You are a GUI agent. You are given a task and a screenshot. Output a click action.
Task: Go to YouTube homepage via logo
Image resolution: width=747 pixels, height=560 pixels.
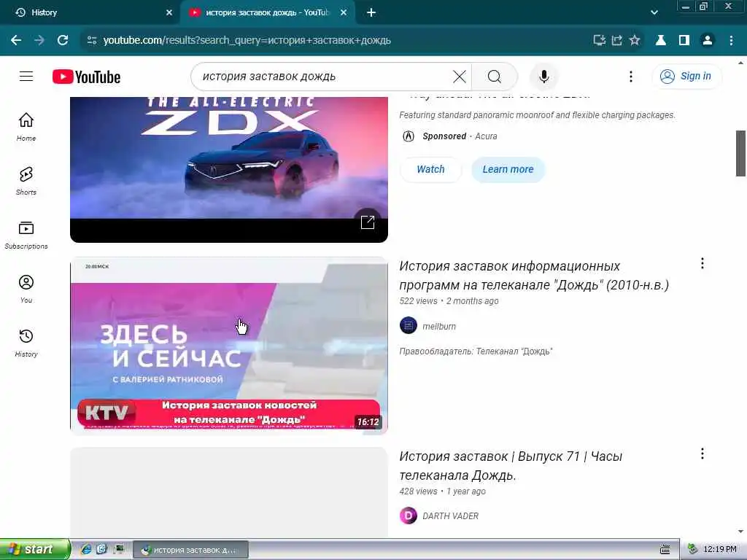pyautogui.click(x=86, y=77)
